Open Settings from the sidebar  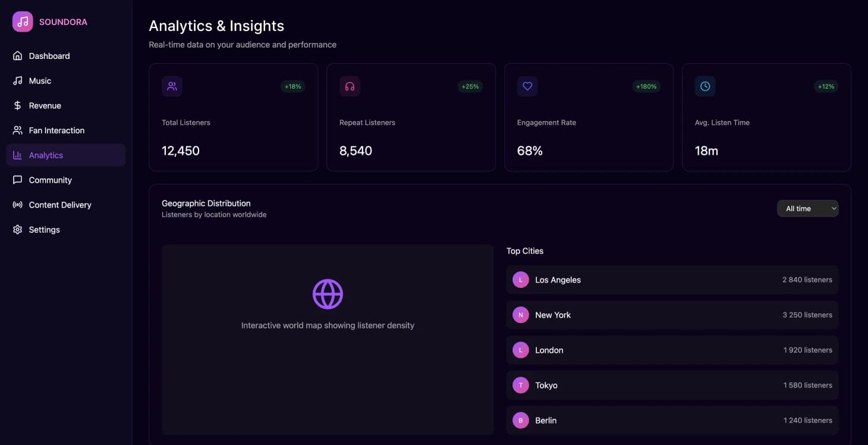pos(17,229)
